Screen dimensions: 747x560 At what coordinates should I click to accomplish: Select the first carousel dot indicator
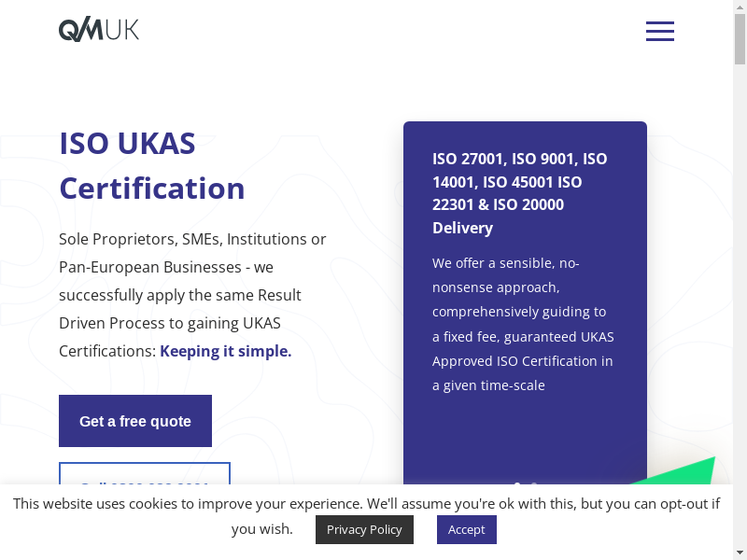(x=517, y=483)
